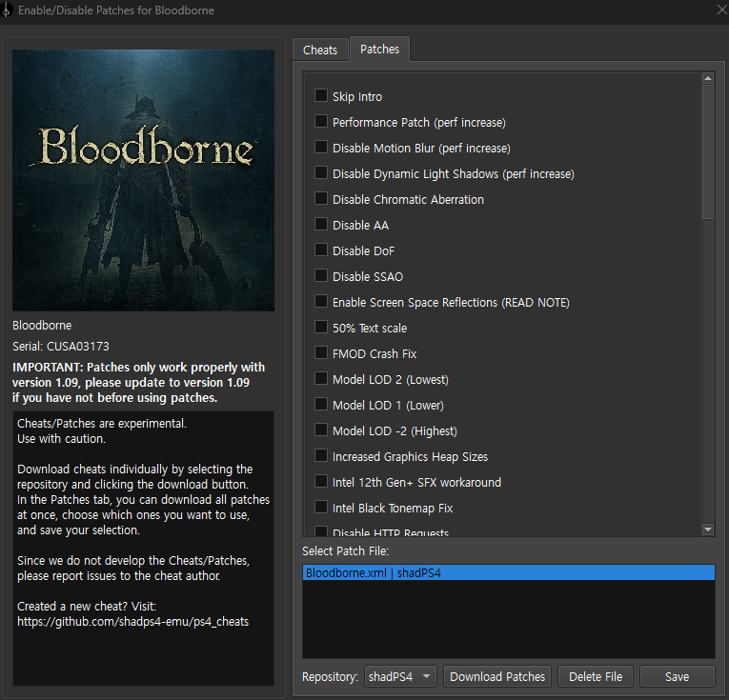Enable the Disable SSAO patch

click(x=321, y=275)
